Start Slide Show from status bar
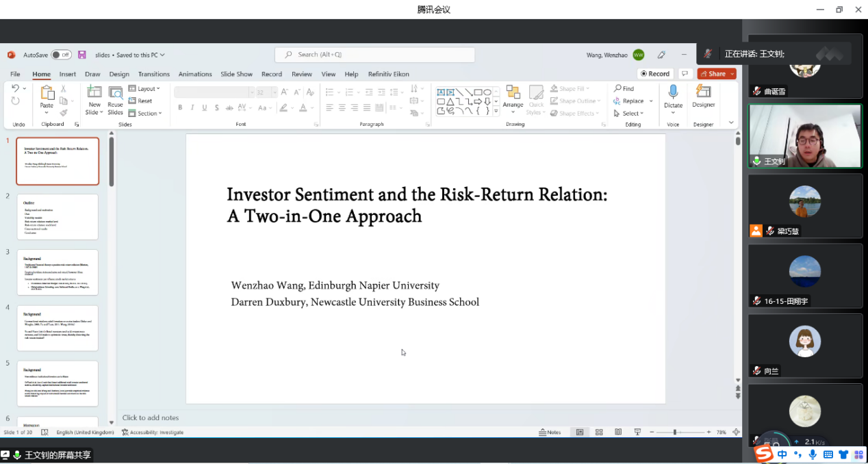This screenshot has height=464, width=868. point(637,433)
